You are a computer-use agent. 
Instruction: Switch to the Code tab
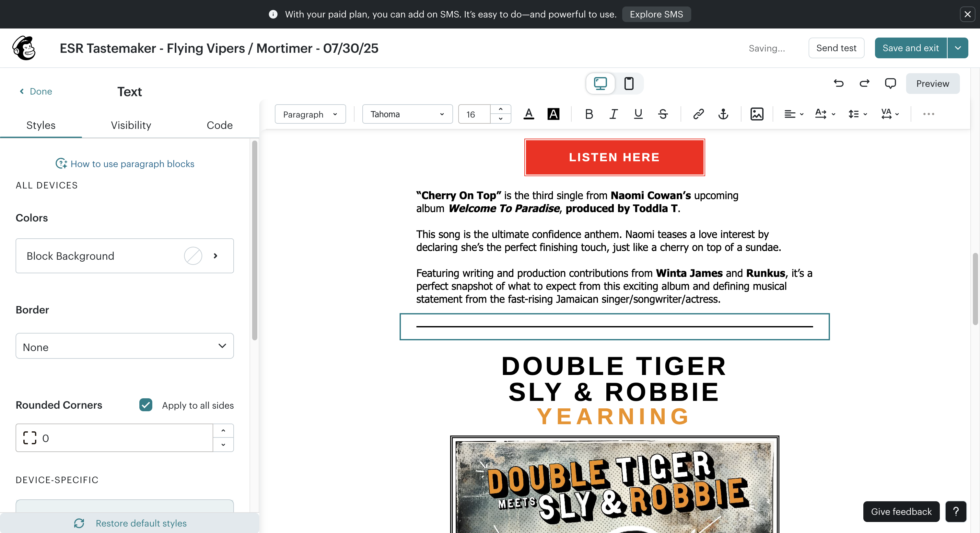[x=219, y=125]
